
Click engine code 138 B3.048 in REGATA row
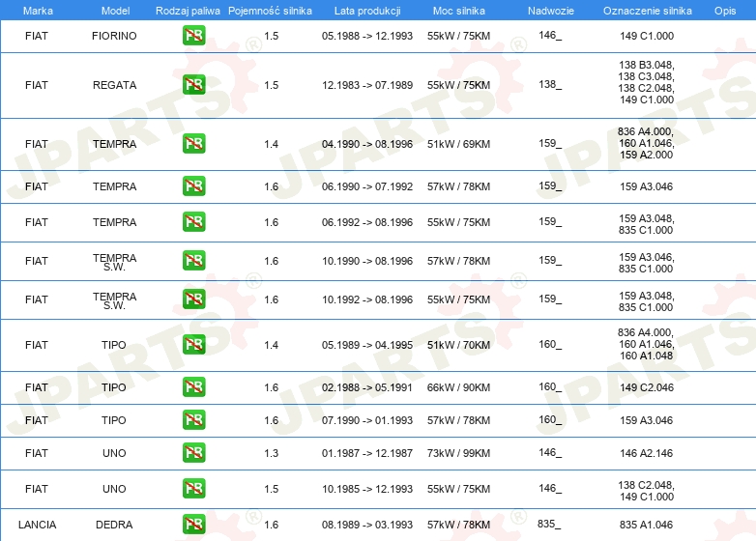click(647, 65)
